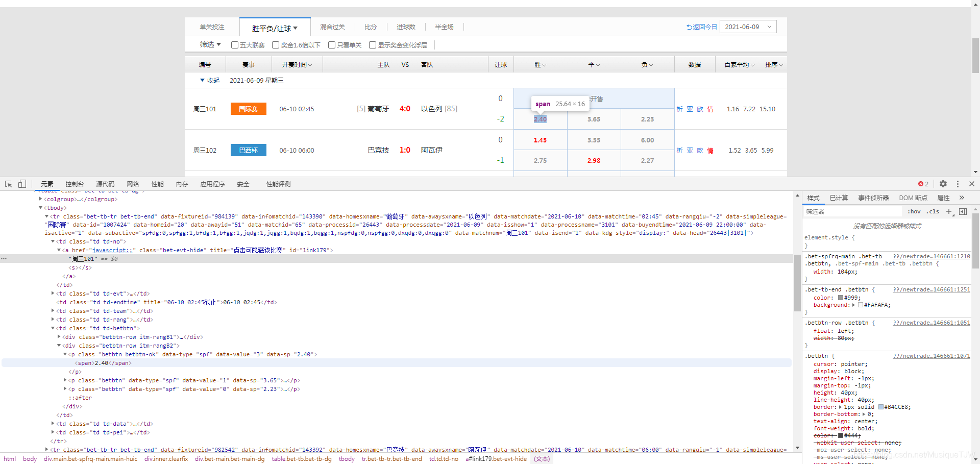Click the 析 analysis icon for 周三101
The image size is (980, 464).
coord(679,109)
